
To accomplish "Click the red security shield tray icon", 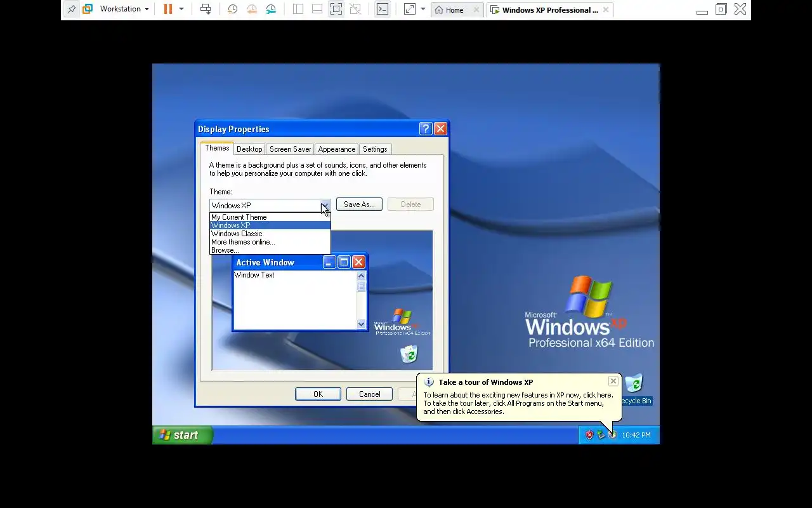I will click(x=589, y=435).
